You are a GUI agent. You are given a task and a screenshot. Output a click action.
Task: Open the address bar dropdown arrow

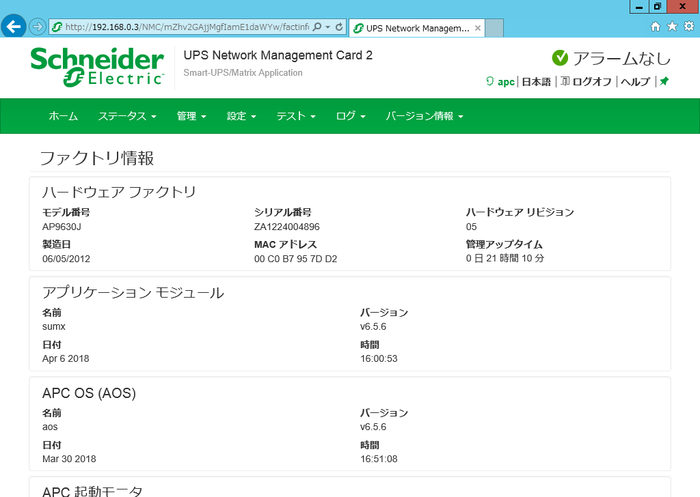328,27
